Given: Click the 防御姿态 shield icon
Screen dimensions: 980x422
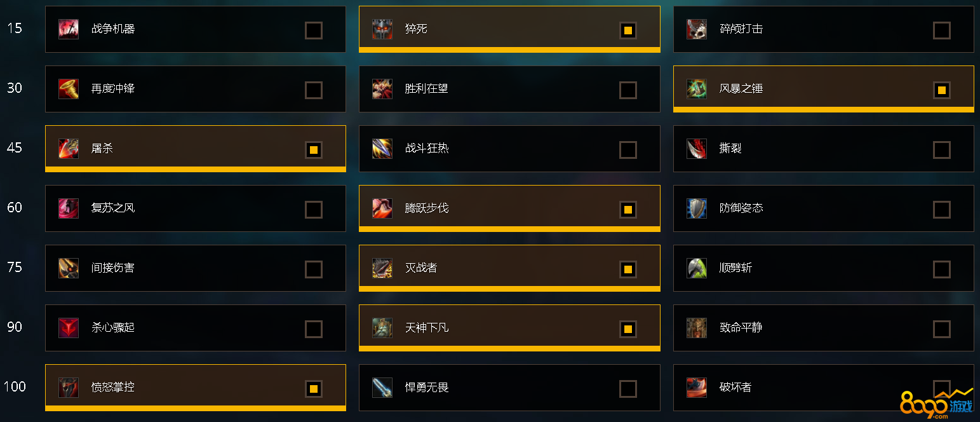Looking at the screenshot, I should tap(697, 208).
